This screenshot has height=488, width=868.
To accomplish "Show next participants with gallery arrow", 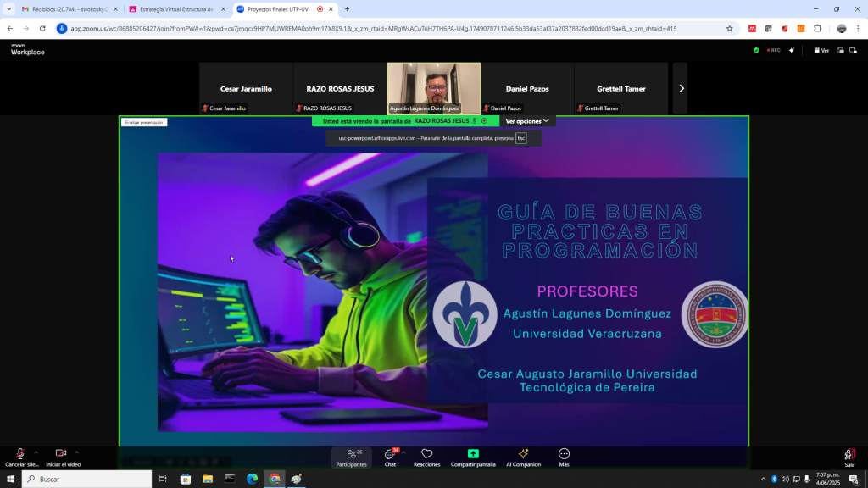I will click(x=681, y=88).
